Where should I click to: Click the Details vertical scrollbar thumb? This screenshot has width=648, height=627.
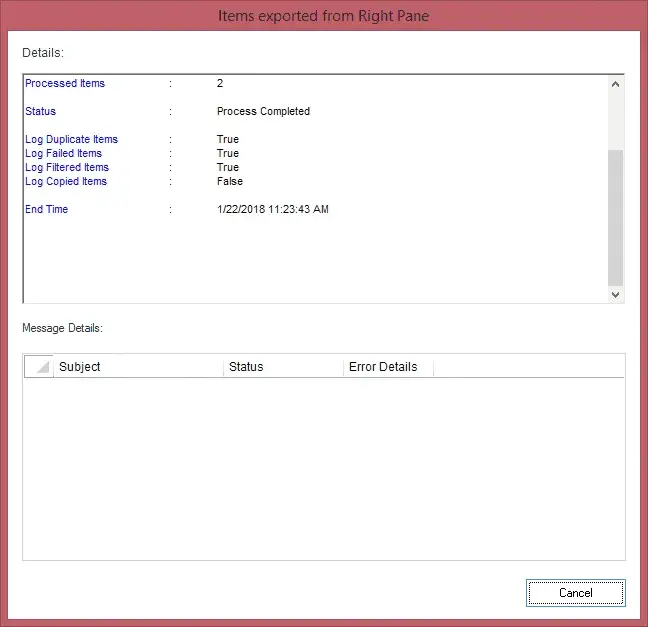click(x=615, y=215)
